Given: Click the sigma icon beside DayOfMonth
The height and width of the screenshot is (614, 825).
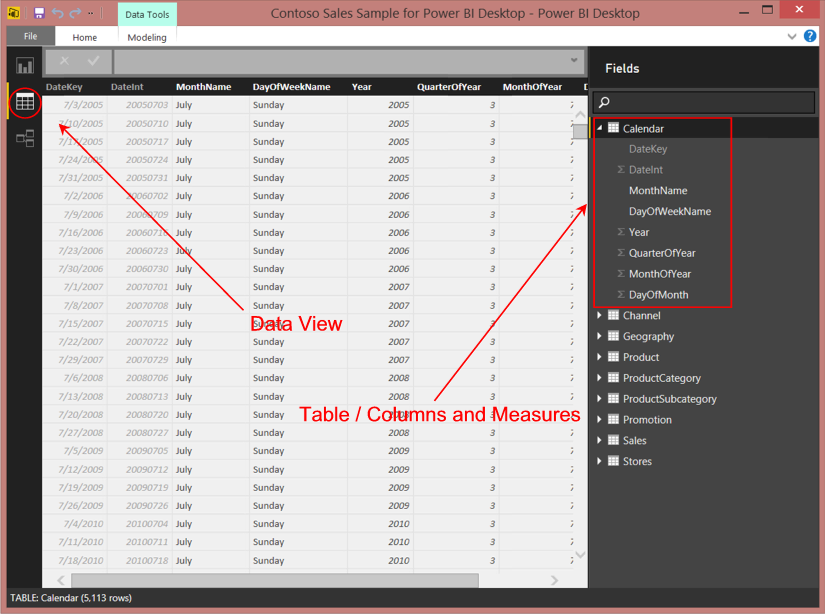Looking at the screenshot, I should pos(621,295).
